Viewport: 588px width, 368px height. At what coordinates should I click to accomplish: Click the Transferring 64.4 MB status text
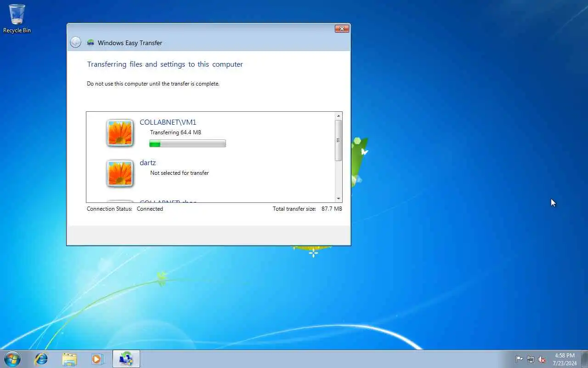[175, 132]
